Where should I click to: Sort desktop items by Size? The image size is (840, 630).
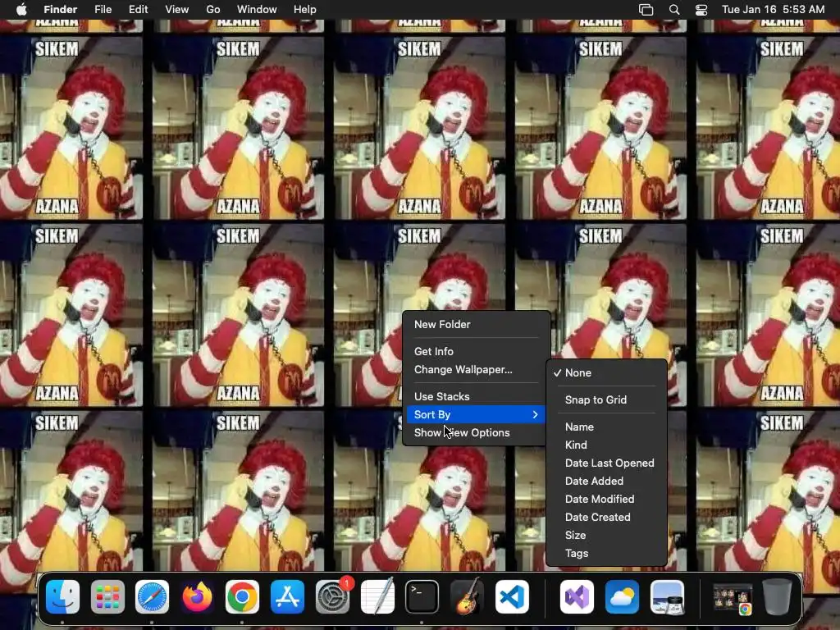pyautogui.click(x=606, y=535)
